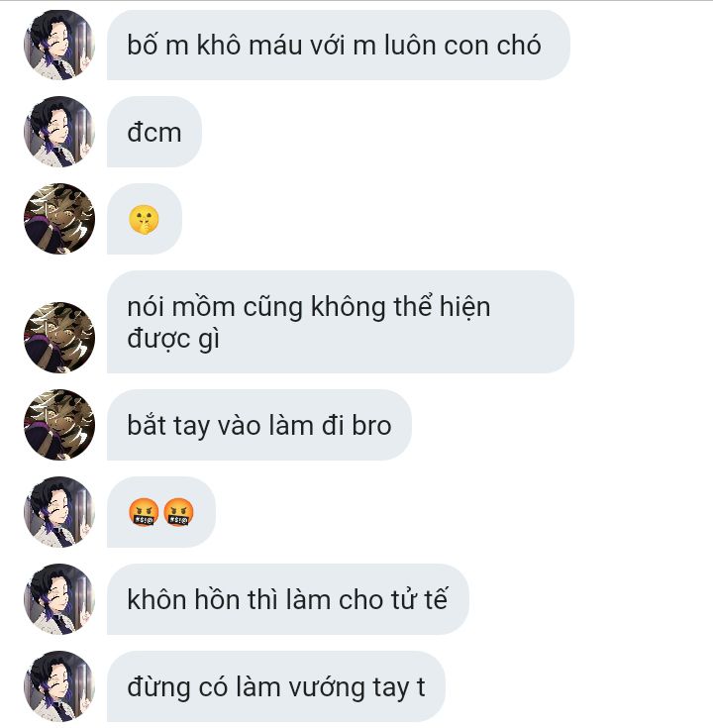Click the avatar next to 'nói mồm cũng không thể hiện'
The height and width of the screenshot is (728, 713).
click(x=59, y=338)
